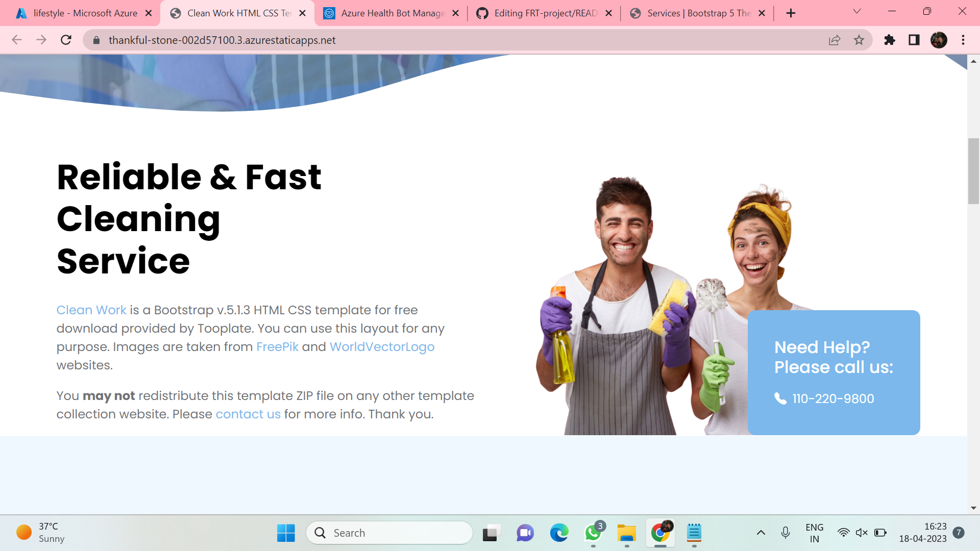
Task: Bookmark this tab with star icon
Action: click(x=859, y=40)
